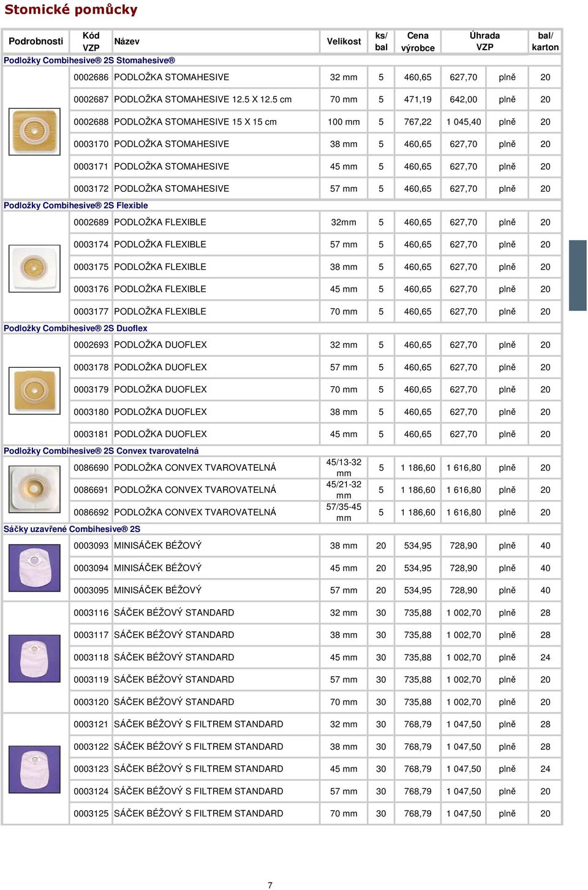Click code 0002686 in the table

[91, 77]
